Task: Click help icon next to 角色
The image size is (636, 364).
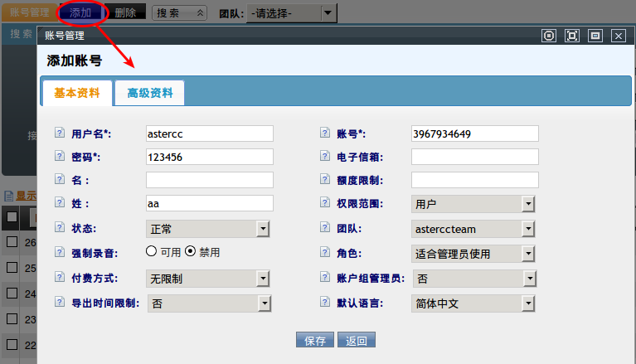Action: coord(324,252)
